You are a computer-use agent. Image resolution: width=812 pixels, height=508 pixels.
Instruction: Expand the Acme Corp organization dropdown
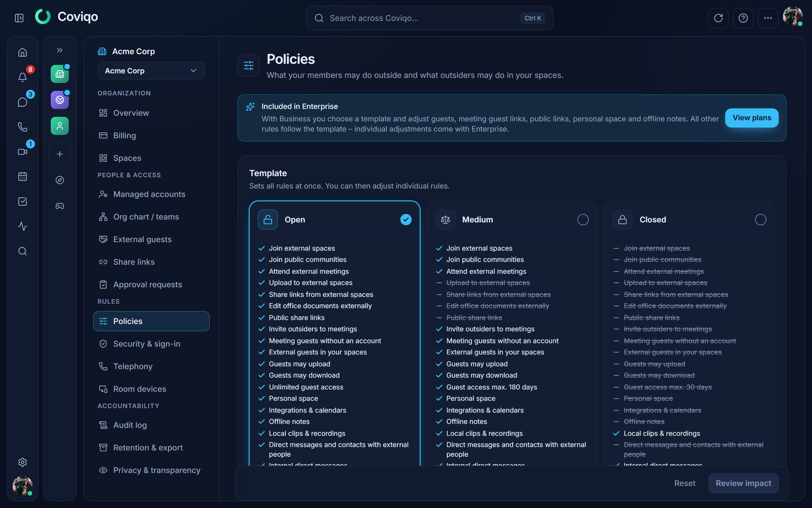pyautogui.click(x=151, y=71)
